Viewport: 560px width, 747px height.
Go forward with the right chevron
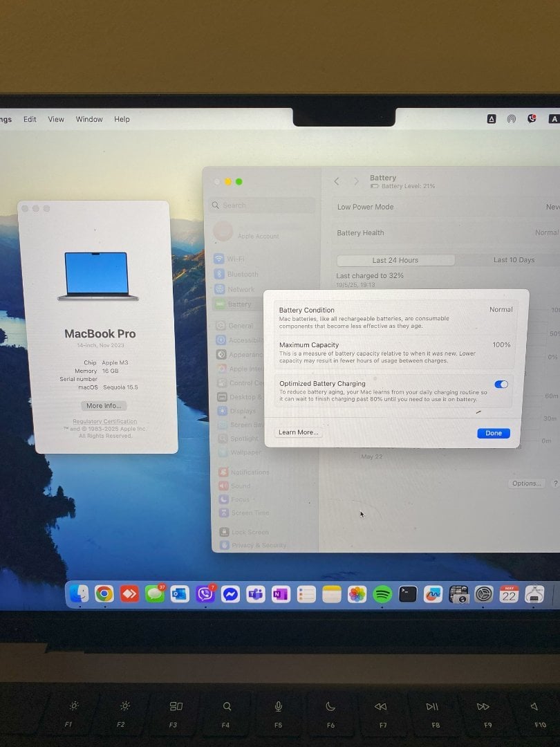pos(356,181)
